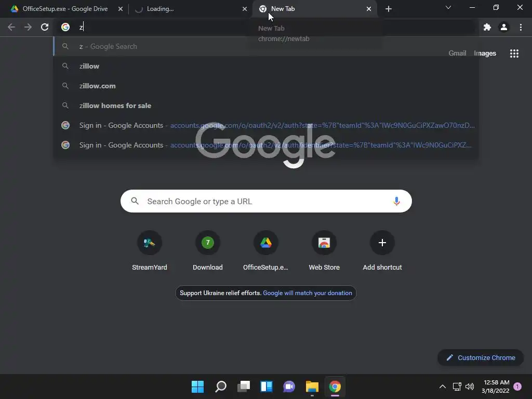Open the Windows taskbar search icon
The image size is (532, 399).
point(220,387)
